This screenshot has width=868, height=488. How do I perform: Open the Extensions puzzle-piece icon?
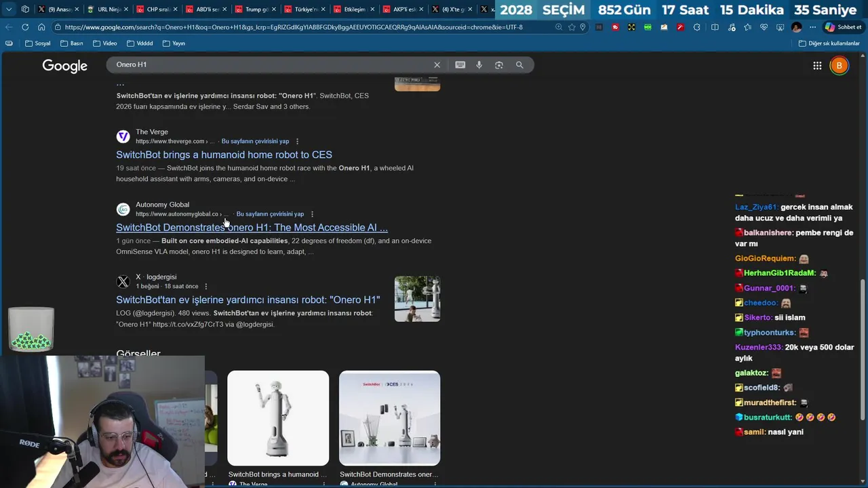pos(696,27)
